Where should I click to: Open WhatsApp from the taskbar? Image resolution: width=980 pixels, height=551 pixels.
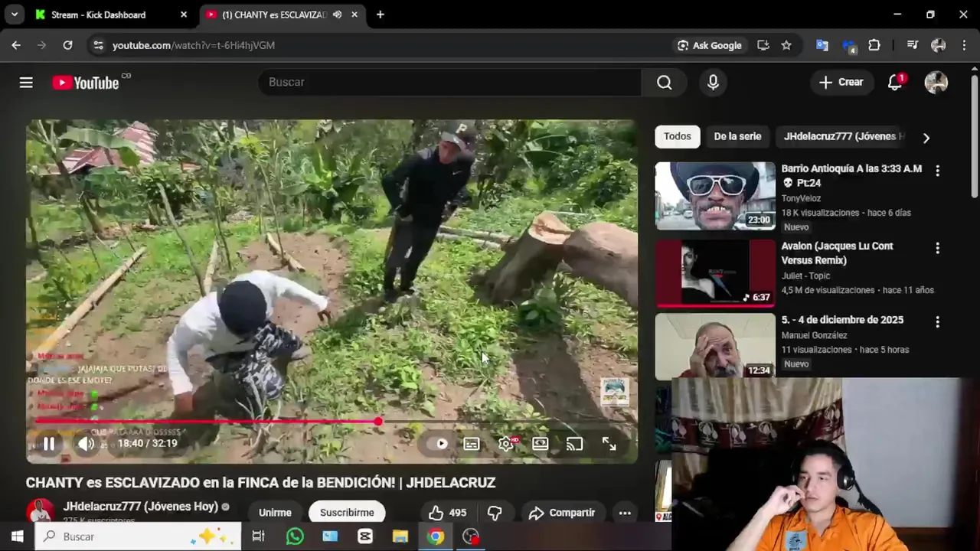295,536
